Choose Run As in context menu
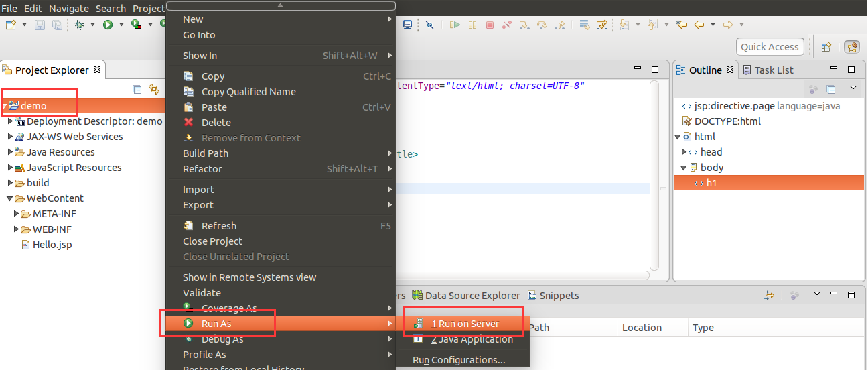Image resolution: width=868 pixels, height=370 pixels. [280, 324]
